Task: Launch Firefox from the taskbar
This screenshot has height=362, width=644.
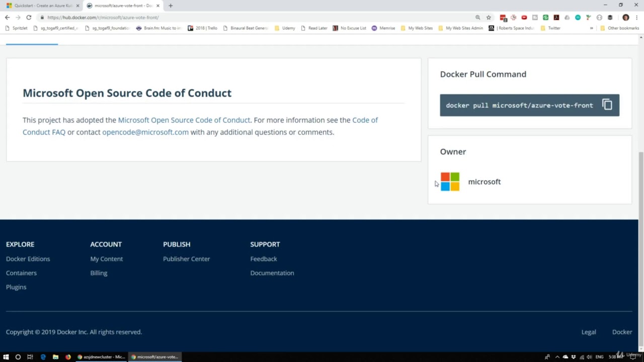Action: tap(68, 357)
